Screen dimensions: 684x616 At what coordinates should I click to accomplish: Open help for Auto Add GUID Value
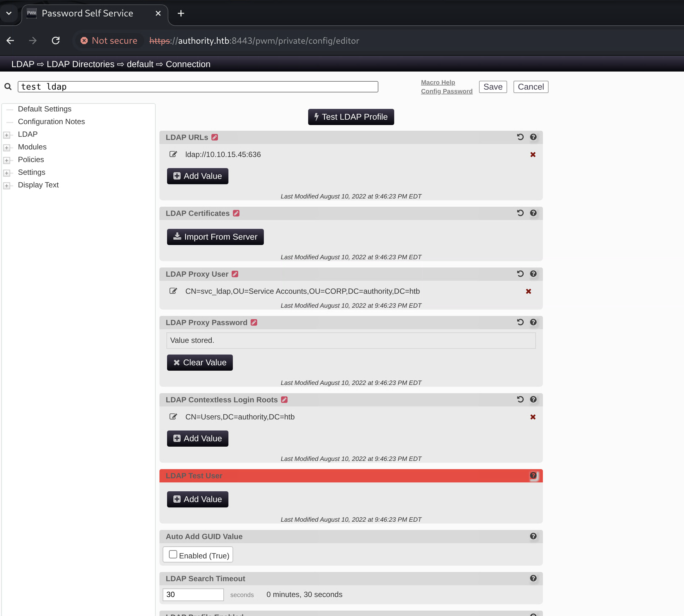(x=533, y=536)
